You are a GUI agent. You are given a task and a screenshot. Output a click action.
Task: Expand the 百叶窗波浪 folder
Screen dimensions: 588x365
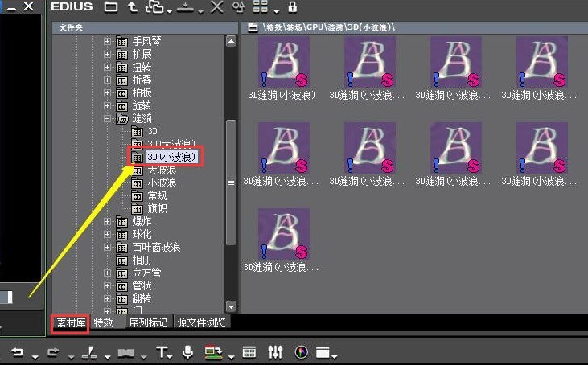pyautogui.click(x=107, y=248)
